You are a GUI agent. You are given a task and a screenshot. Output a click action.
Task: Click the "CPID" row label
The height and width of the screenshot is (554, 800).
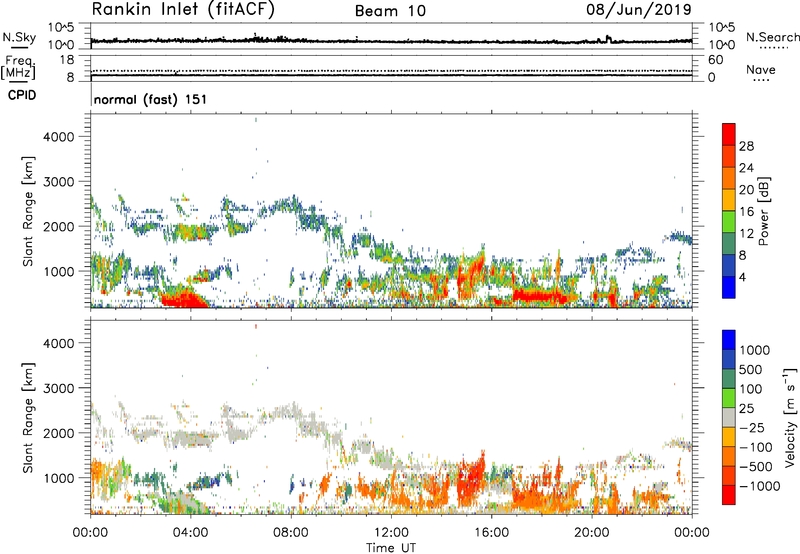coord(22,95)
